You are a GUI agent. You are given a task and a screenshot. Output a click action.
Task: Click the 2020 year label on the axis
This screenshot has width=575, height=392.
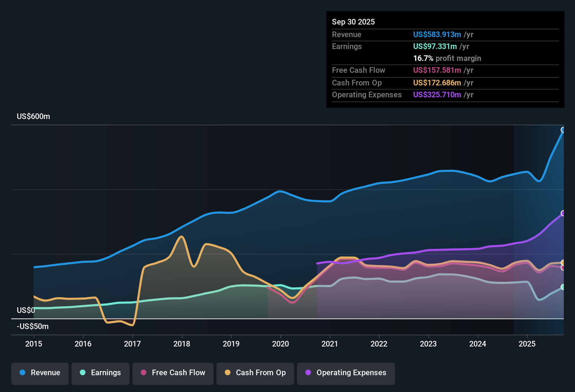[280, 344]
